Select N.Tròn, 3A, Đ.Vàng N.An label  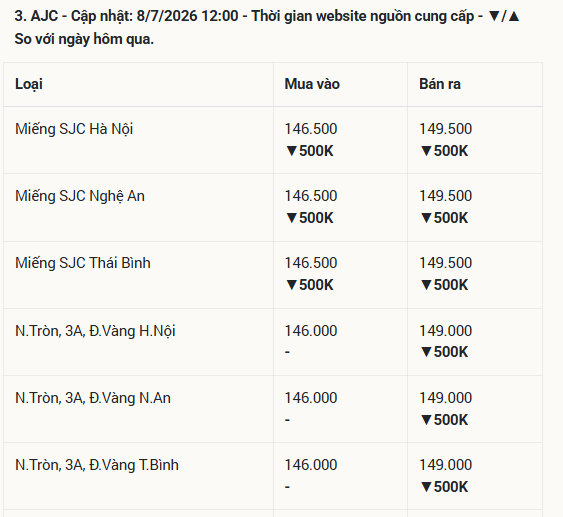(93, 398)
